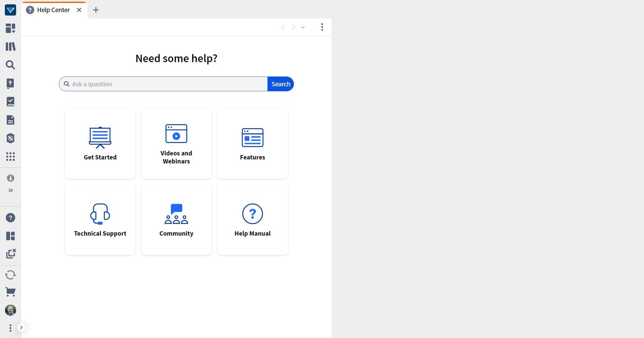Open the Search tool

pyautogui.click(x=10, y=65)
